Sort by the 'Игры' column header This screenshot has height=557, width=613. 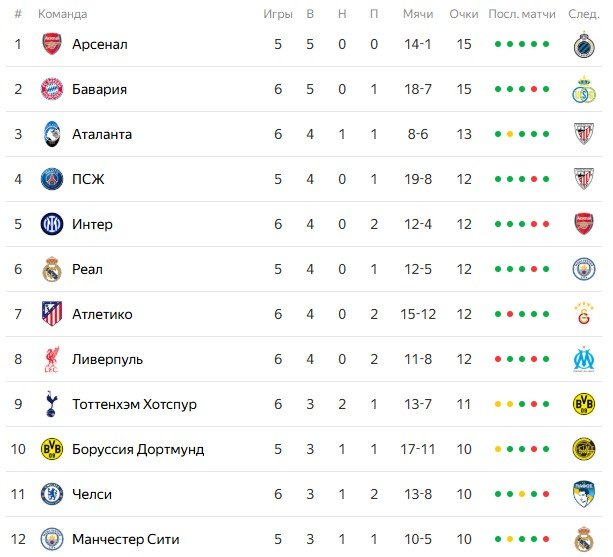278,14
